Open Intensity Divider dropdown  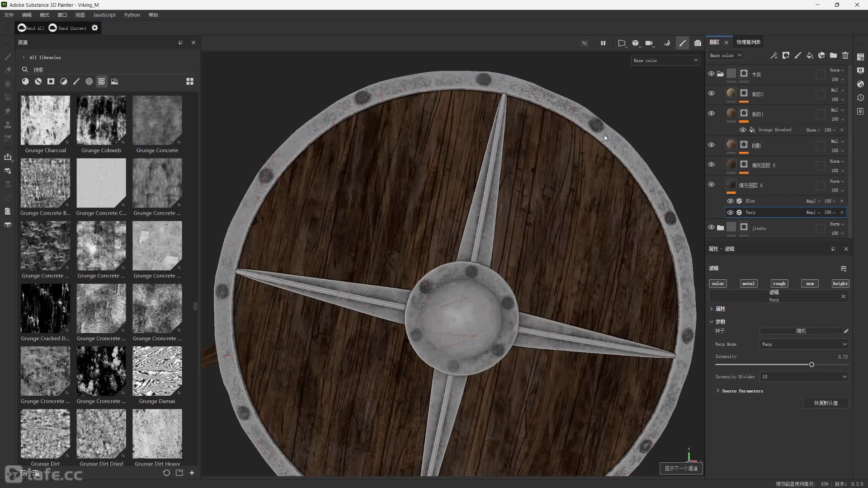click(804, 377)
